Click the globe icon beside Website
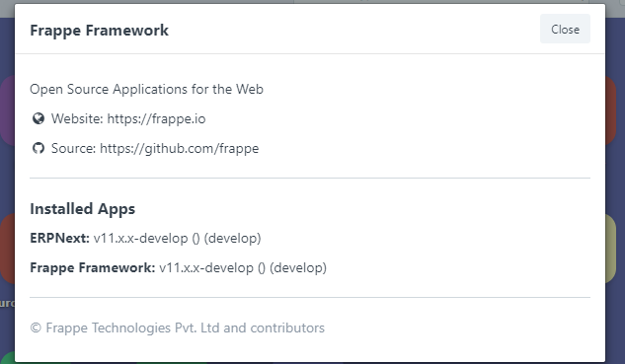625x364 pixels. [39, 118]
